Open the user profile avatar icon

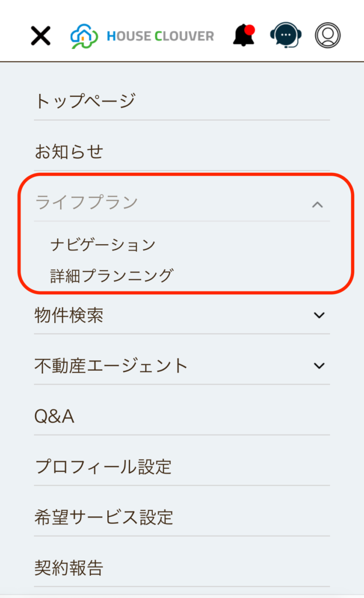point(327,35)
